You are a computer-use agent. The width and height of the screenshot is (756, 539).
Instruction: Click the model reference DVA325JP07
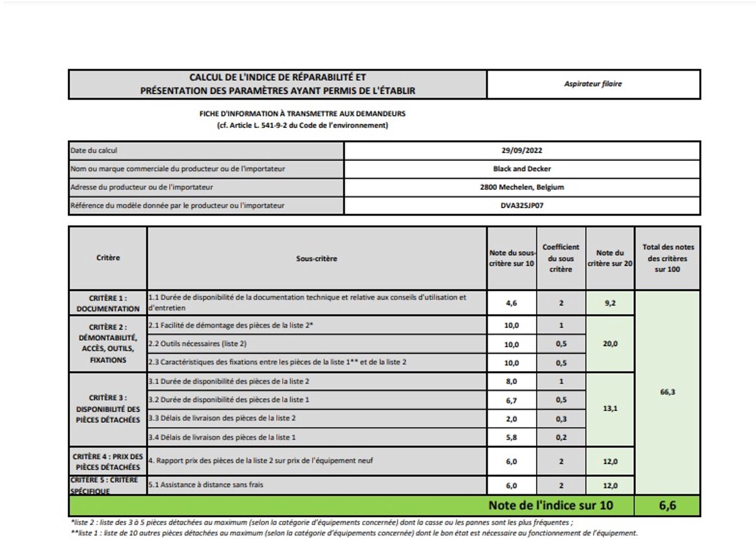[522, 206]
